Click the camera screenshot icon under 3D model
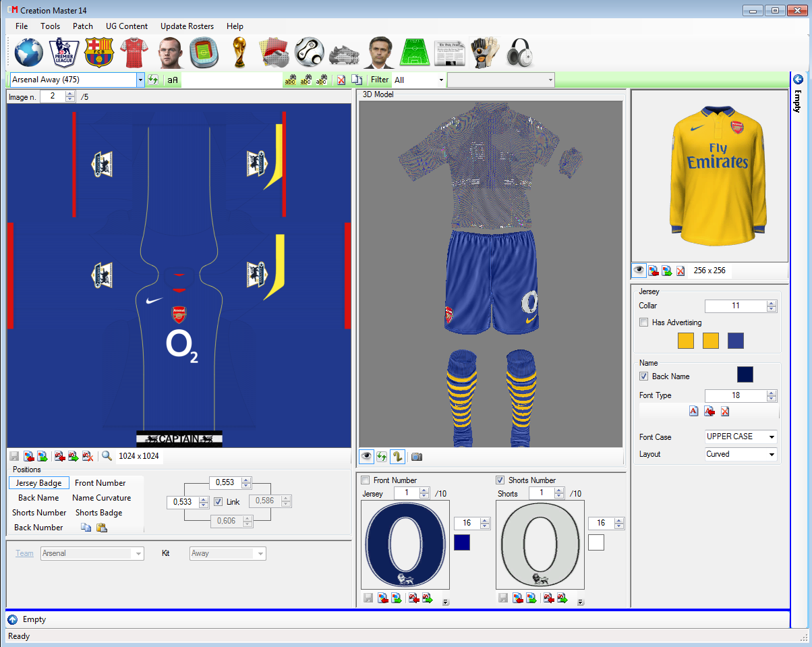 pyautogui.click(x=417, y=457)
